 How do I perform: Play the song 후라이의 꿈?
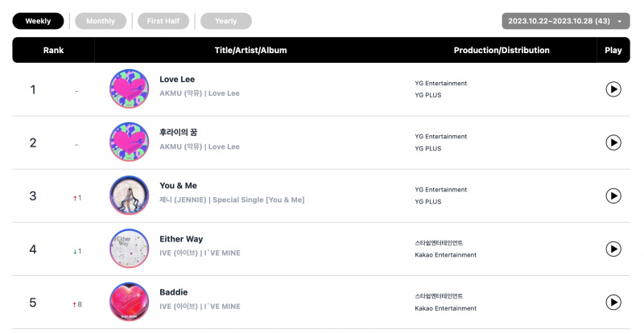(613, 142)
